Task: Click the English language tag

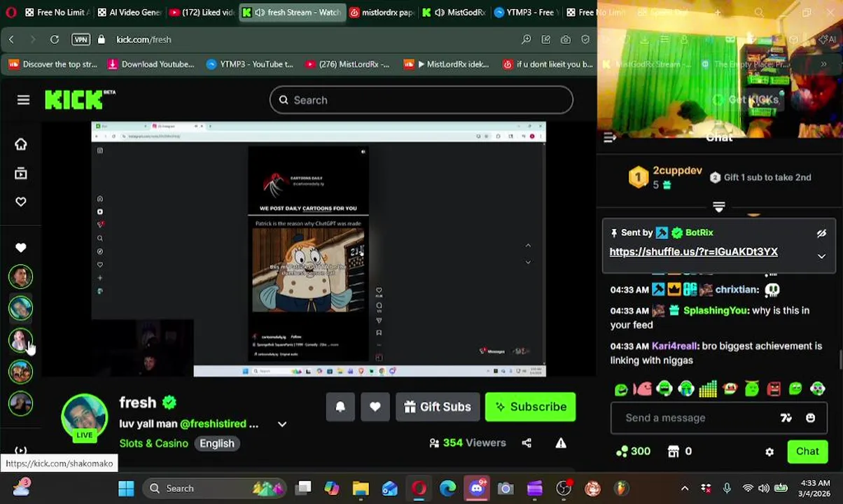Action: pos(217,443)
